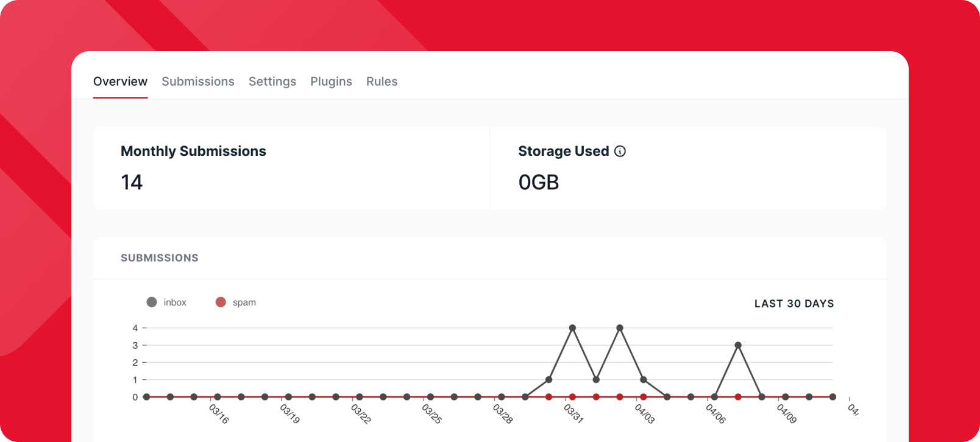Click the Monthly Submissions heading

tap(193, 151)
